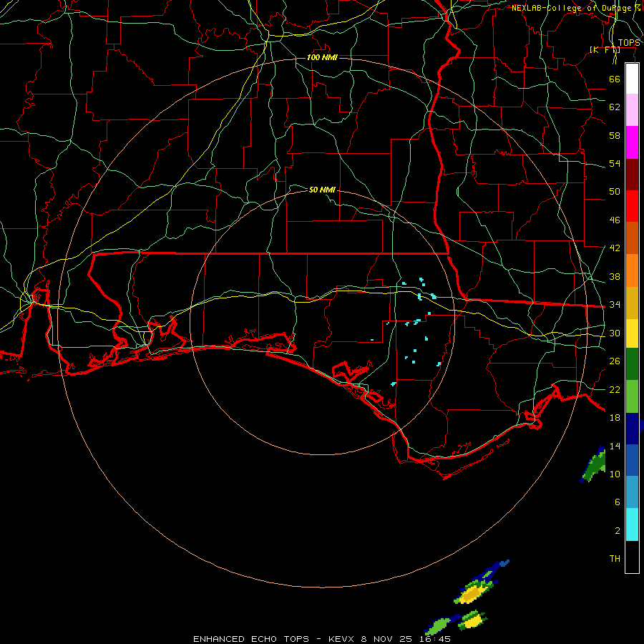The height and width of the screenshot is (644, 644).
Task: Click the yellow legend band near 30
Action: coord(632,333)
